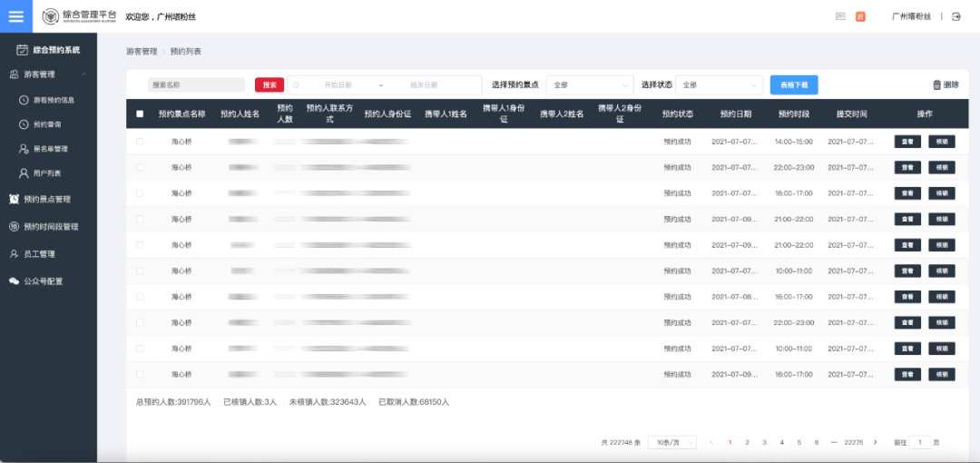Screen dimensions: 980x463
Task: Click 查看 for the 2021-07-09 16:00-17:00 row
Action: tap(907, 374)
